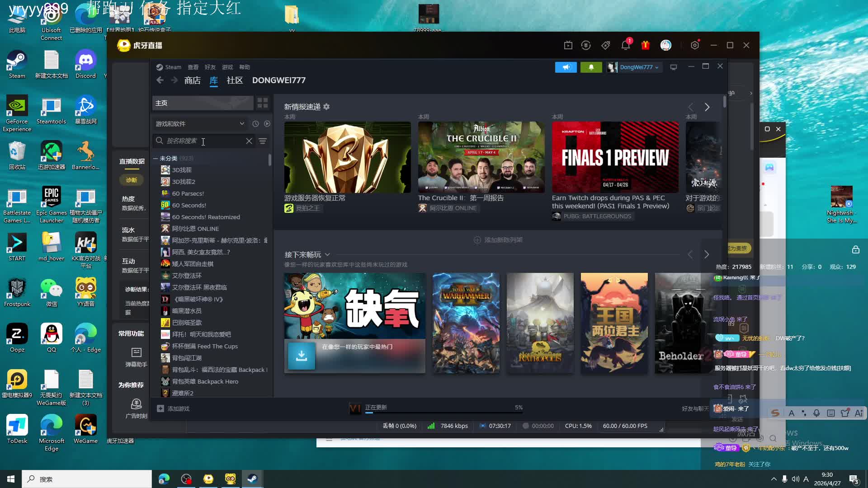Open the 商店 store tab
Screen dimensions: 868x488
[x=192, y=80]
